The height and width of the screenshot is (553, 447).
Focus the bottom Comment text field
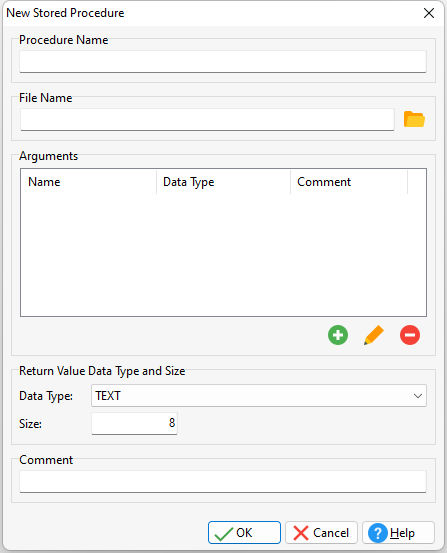[x=223, y=481]
